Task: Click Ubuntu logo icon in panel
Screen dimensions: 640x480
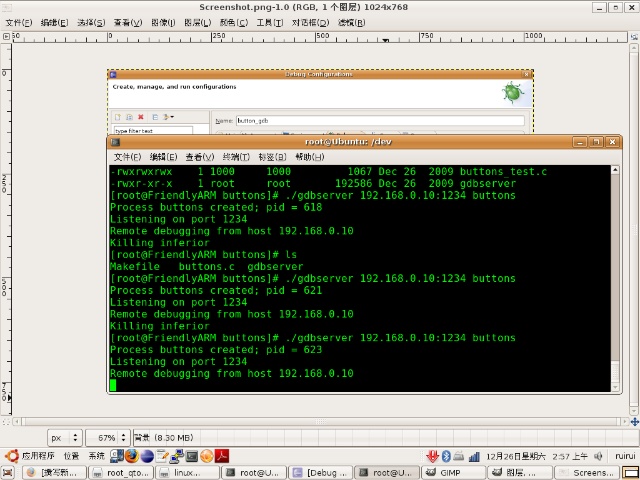Action: click(x=11, y=456)
